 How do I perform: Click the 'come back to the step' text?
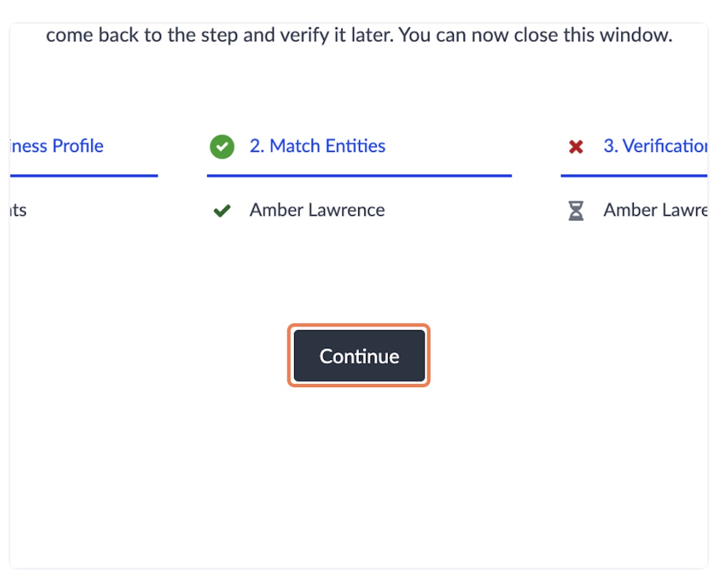point(142,35)
